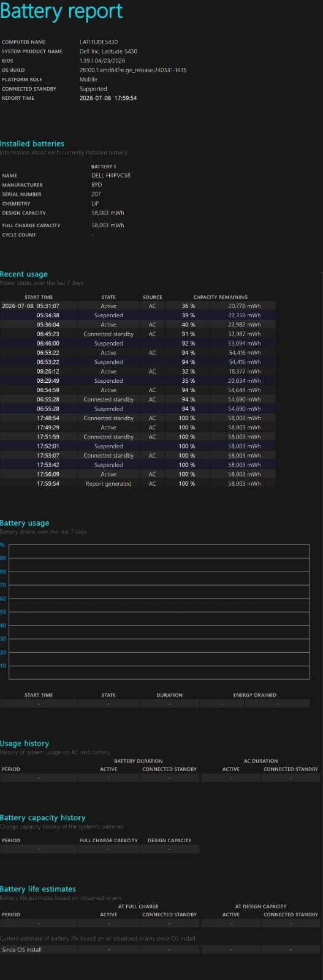Select the 22,982 mWh capacity cell
The image size is (323, 980).
245,325
